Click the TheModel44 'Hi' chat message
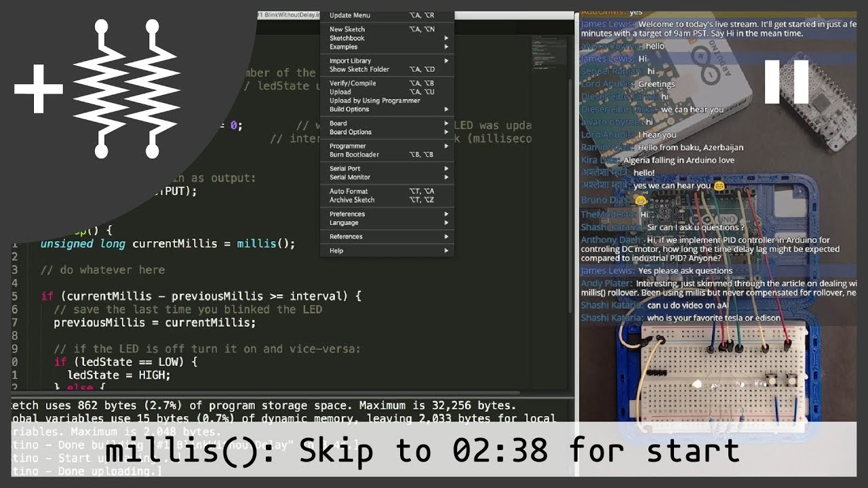Viewport: 868px width, 488px height. click(644, 214)
